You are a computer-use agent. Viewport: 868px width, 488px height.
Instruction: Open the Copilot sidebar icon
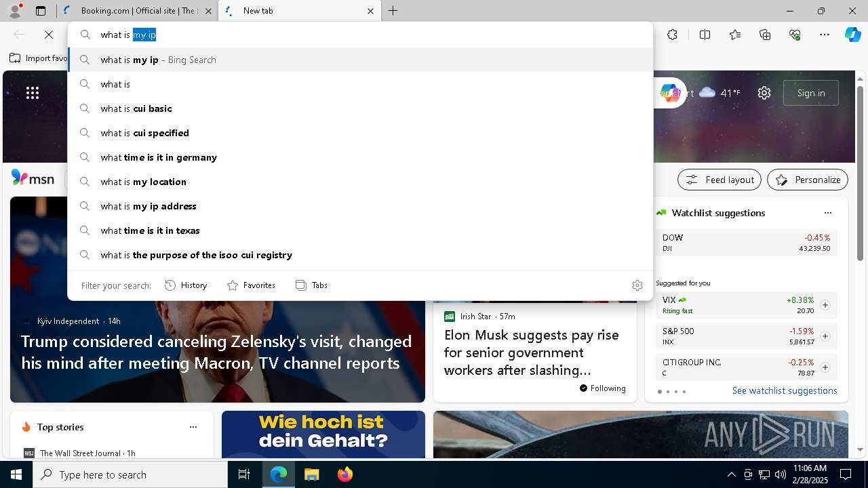tap(852, 35)
